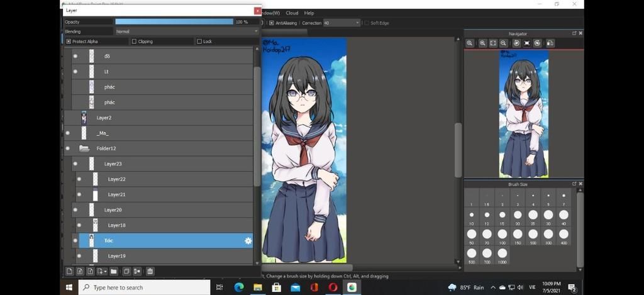Select brush size 50
The width and height of the screenshot is (644, 295).
[x=472, y=237]
